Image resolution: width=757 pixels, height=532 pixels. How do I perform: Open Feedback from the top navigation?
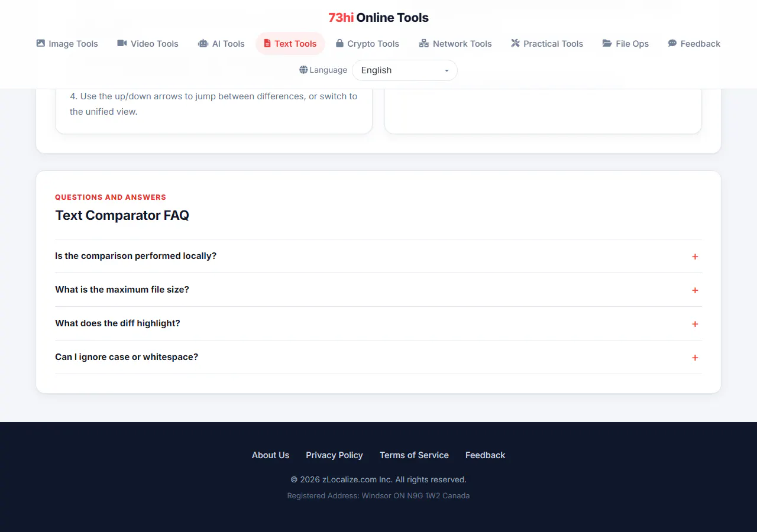694,44
